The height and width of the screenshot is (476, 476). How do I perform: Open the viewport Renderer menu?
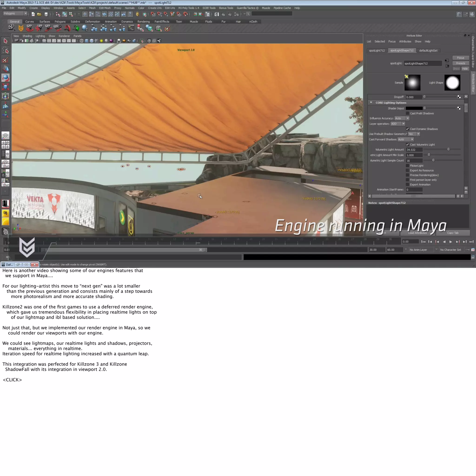pyautogui.click(x=64, y=36)
